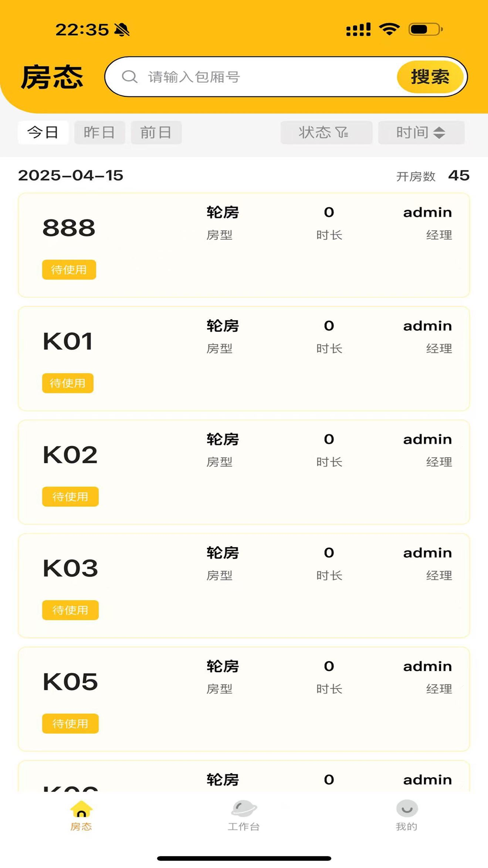This screenshot has width=488, height=868.
Task: Focus the 请输入包厢号 search field
Action: pyautogui.click(x=267, y=77)
